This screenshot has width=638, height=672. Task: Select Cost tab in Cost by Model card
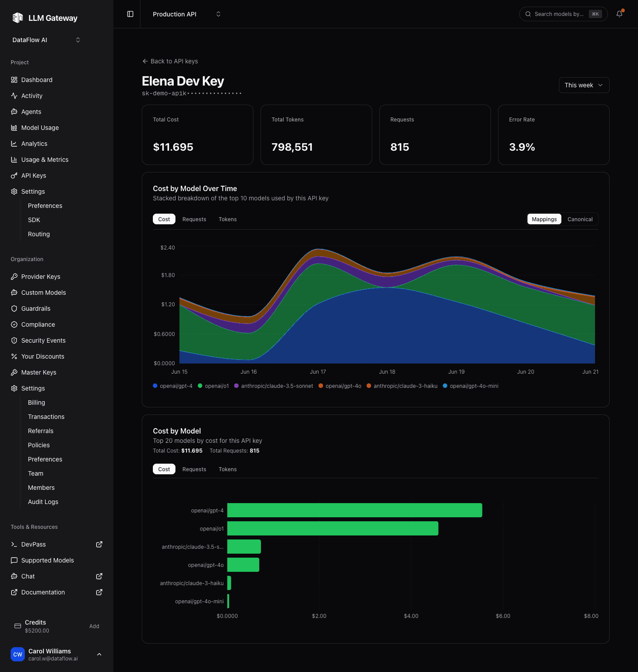(164, 469)
